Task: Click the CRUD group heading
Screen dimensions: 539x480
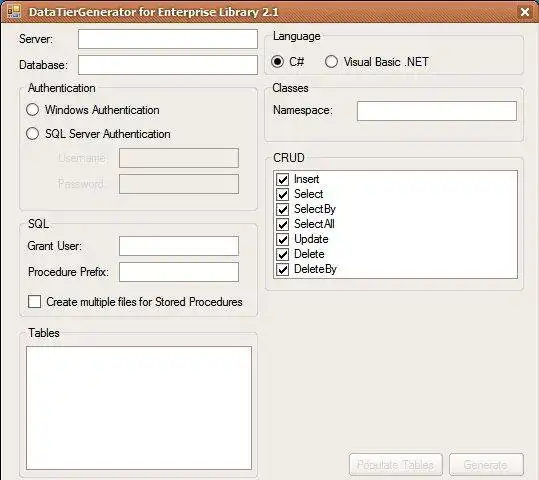Action: [x=289, y=158]
